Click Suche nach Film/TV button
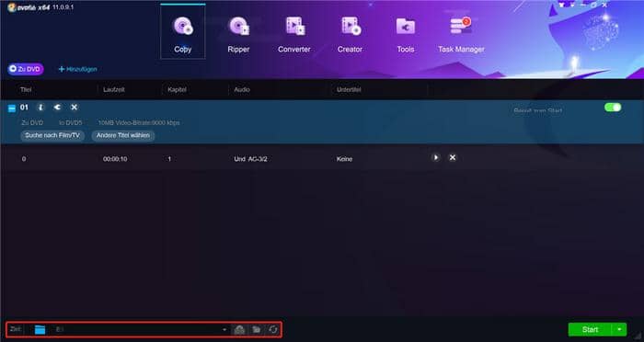Image resolution: width=644 pixels, height=342 pixels. [x=52, y=135]
